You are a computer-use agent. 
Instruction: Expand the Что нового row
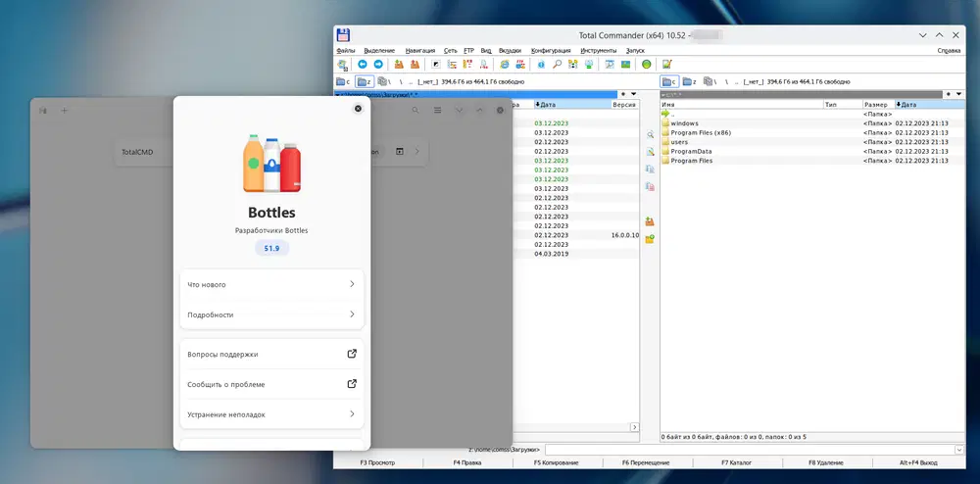[271, 284]
